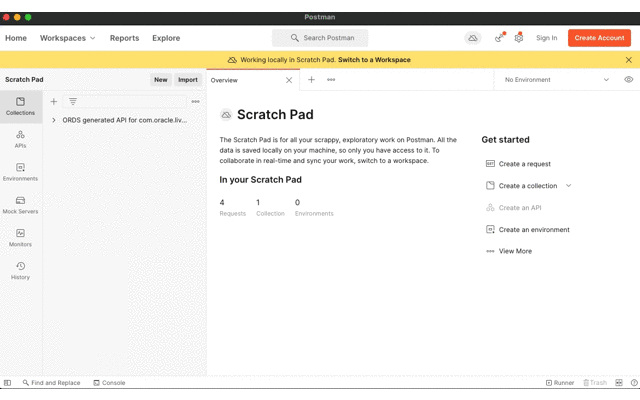The height and width of the screenshot is (400, 640).
Task: Click the settings gear icon
Action: [518, 38]
